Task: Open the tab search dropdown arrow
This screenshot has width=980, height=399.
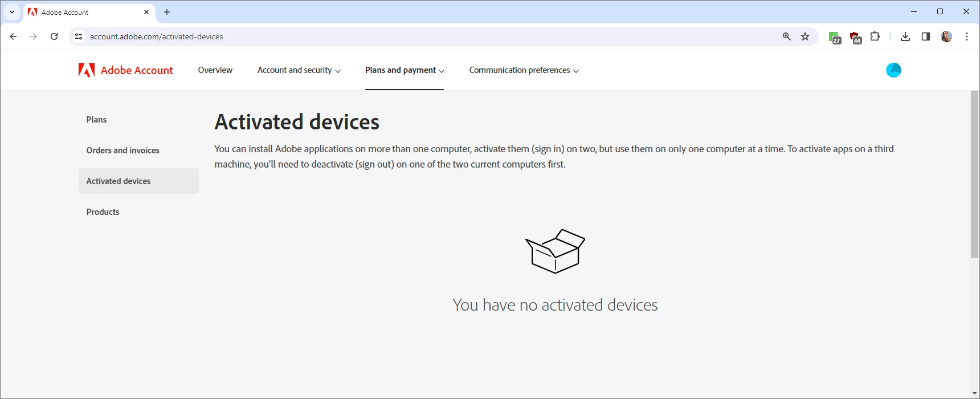Action: 12,12
